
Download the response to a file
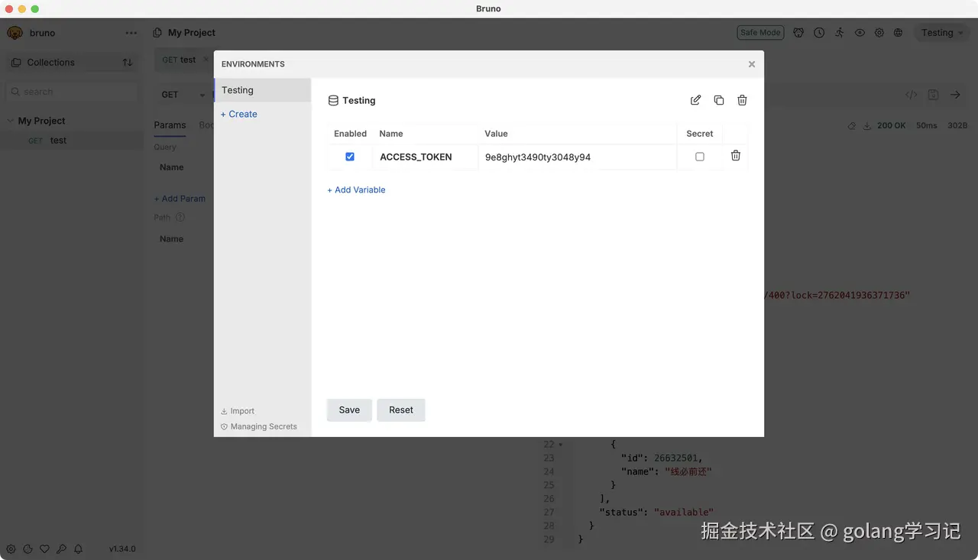pyautogui.click(x=867, y=125)
